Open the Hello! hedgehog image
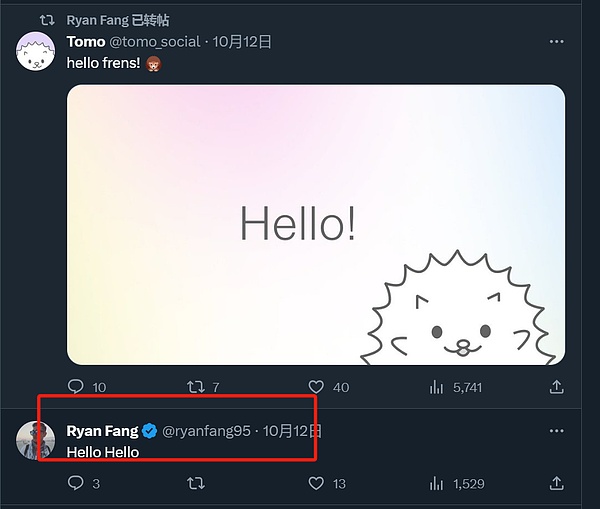 pyautogui.click(x=316, y=225)
